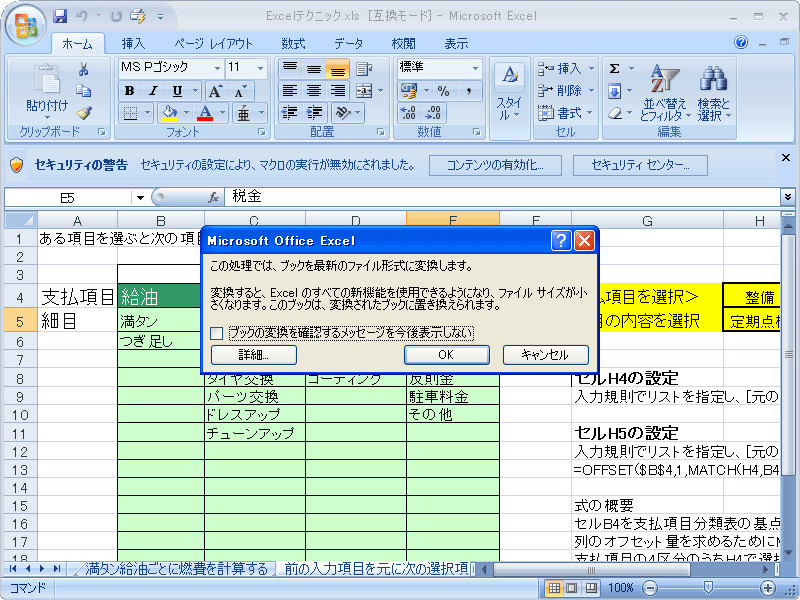
Task: Open the font size 11 dropdown
Action: click(x=260, y=68)
